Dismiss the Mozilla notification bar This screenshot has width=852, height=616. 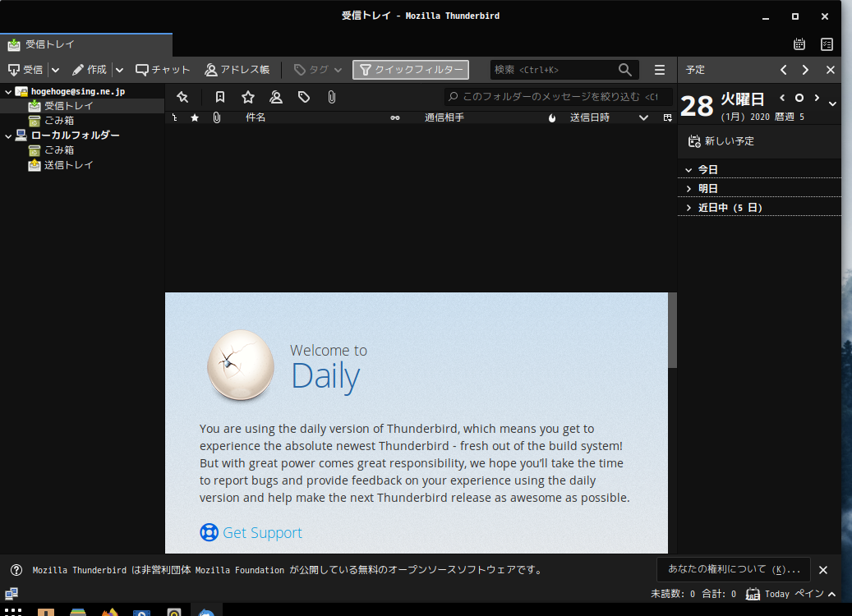(823, 570)
